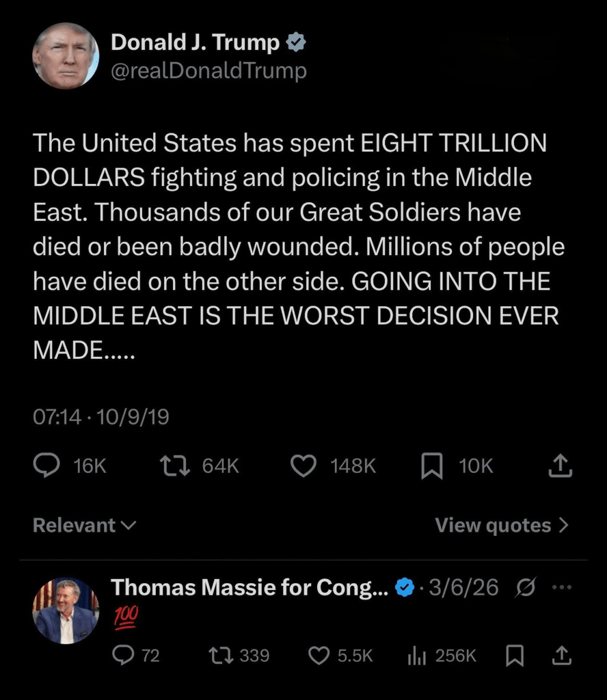Like the post with 148K likes
This screenshot has height=700, width=607.
(x=303, y=466)
